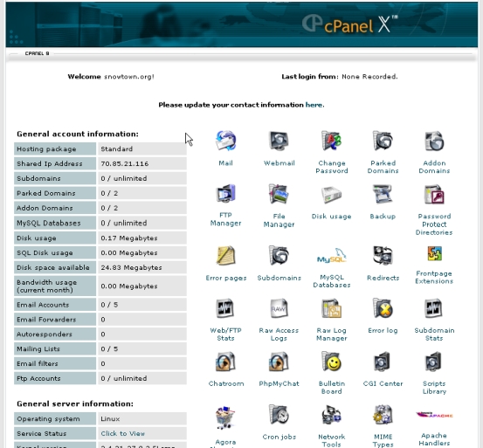Click the welcome text snowtown.org
Screen dimensions: 483x448
[x=129, y=77]
